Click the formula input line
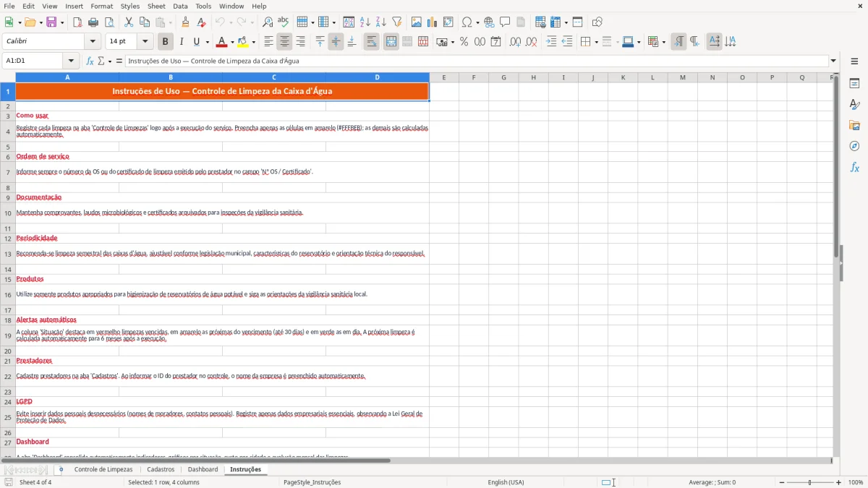Viewport: 868px width, 488px height. click(x=477, y=61)
